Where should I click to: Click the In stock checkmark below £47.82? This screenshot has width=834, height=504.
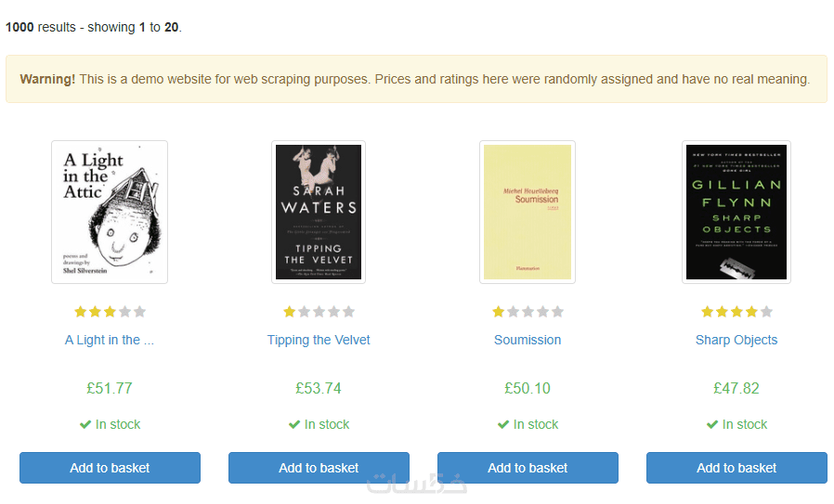point(712,424)
